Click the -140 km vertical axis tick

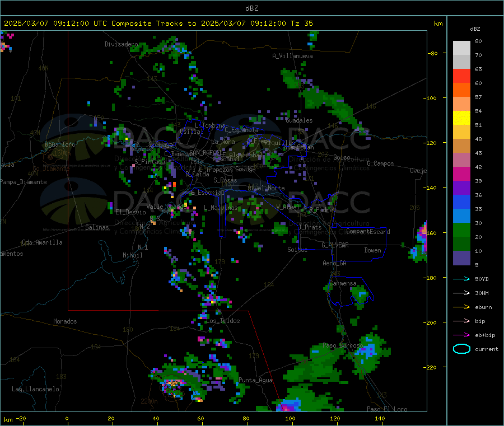pyautogui.click(x=430, y=188)
